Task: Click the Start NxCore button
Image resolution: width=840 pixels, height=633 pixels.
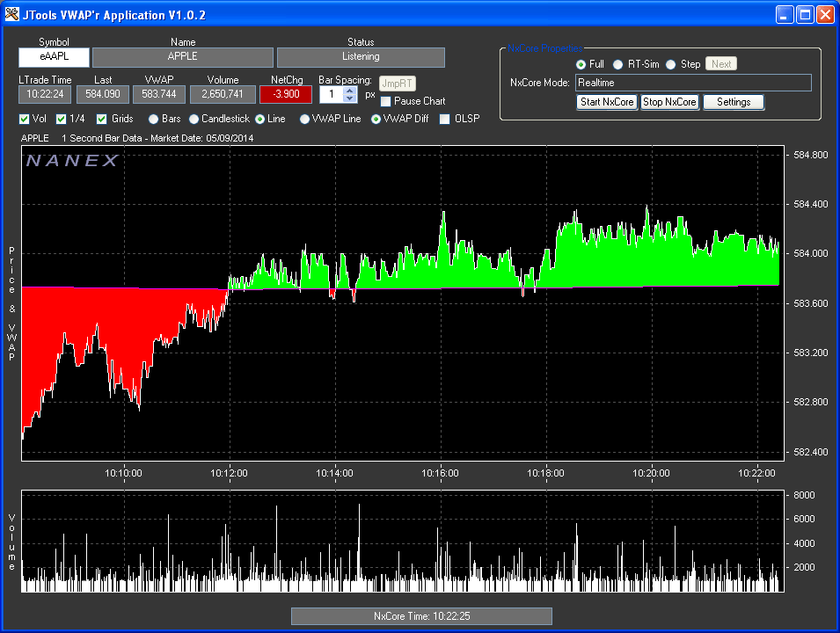Action: [x=607, y=102]
